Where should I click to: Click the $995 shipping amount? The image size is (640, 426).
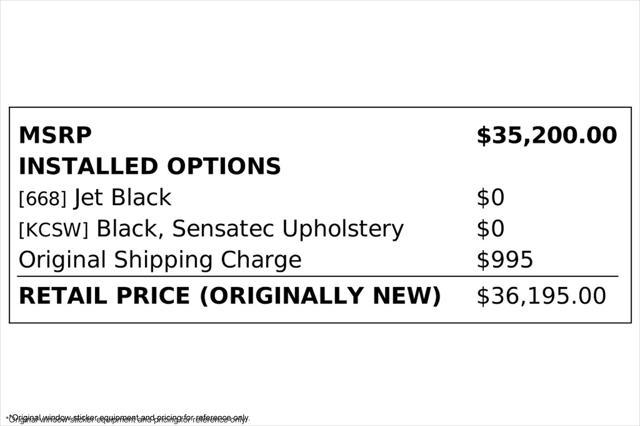click(504, 260)
